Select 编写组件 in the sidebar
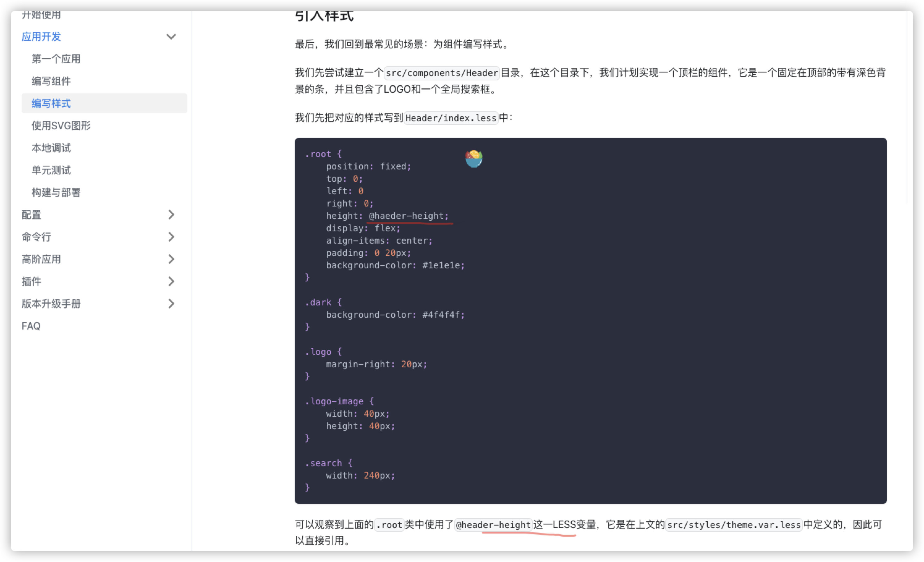924x562 pixels. click(51, 81)
